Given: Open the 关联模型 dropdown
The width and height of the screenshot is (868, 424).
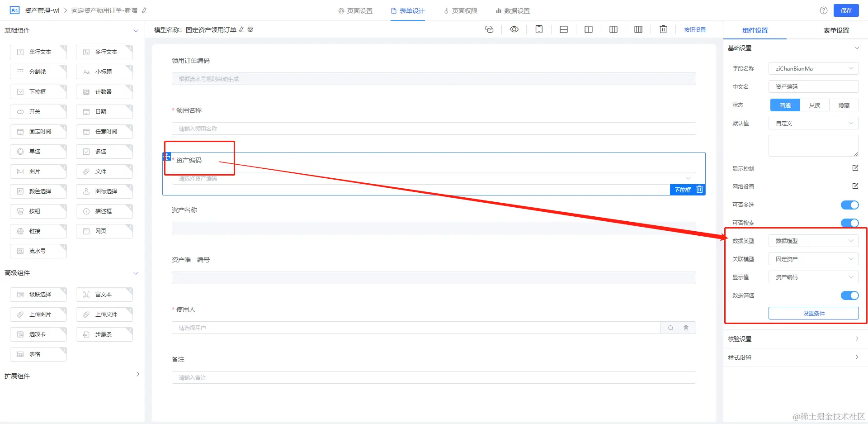Looking at the screenshot, I should click(x=814, y=259).
